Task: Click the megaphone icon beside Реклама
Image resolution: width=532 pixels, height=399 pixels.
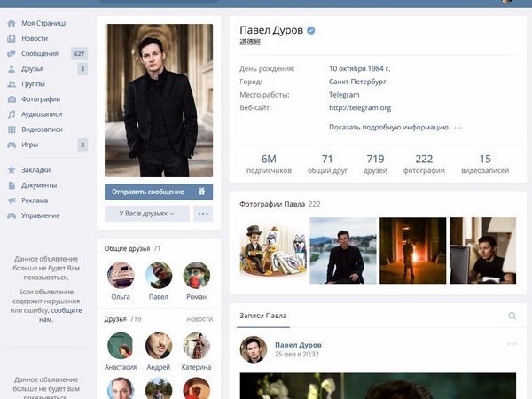Action: point(12,200)
